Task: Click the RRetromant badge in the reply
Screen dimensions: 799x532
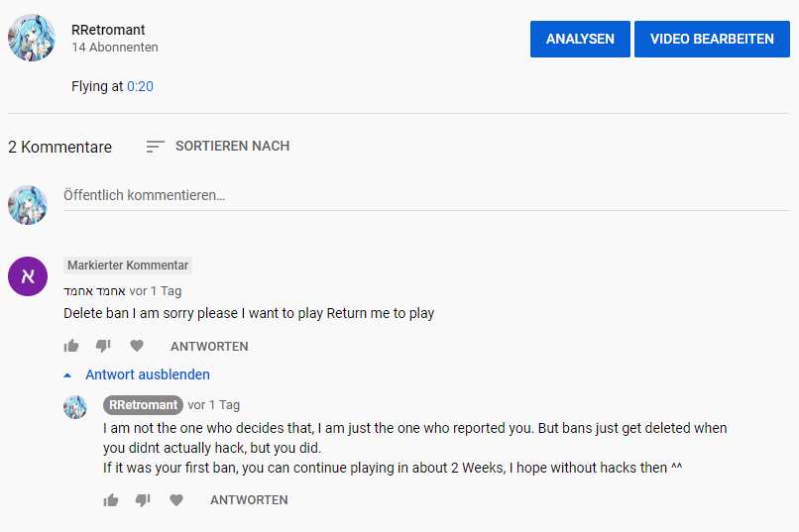Action: coord(143,405)
